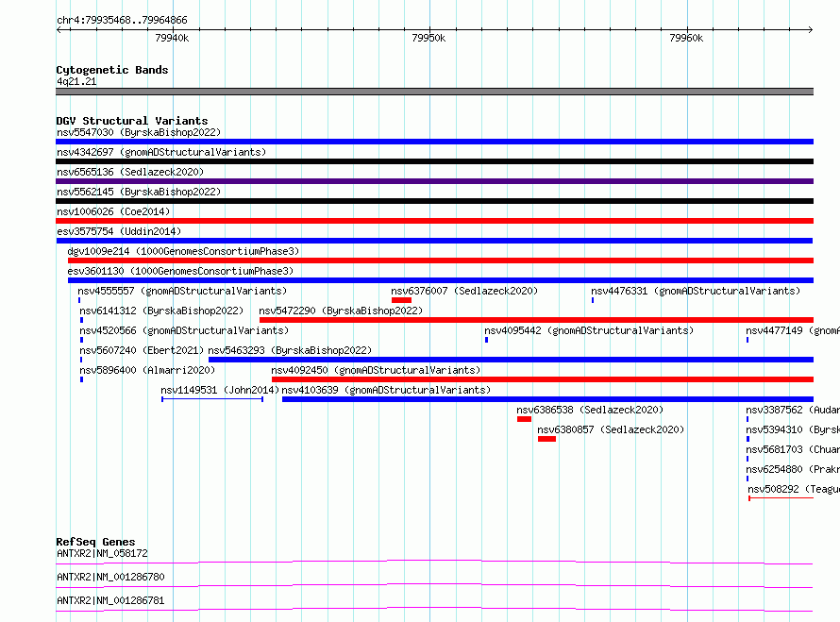Click the purple nsv6565136 variant bar
Viewport: 840px width, 622px height.
point(434,181)
